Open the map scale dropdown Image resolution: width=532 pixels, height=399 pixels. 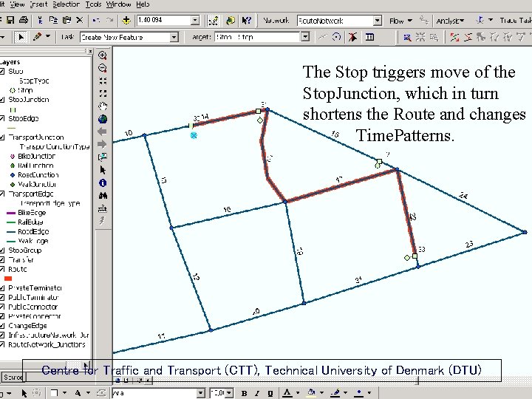point(195,21)
